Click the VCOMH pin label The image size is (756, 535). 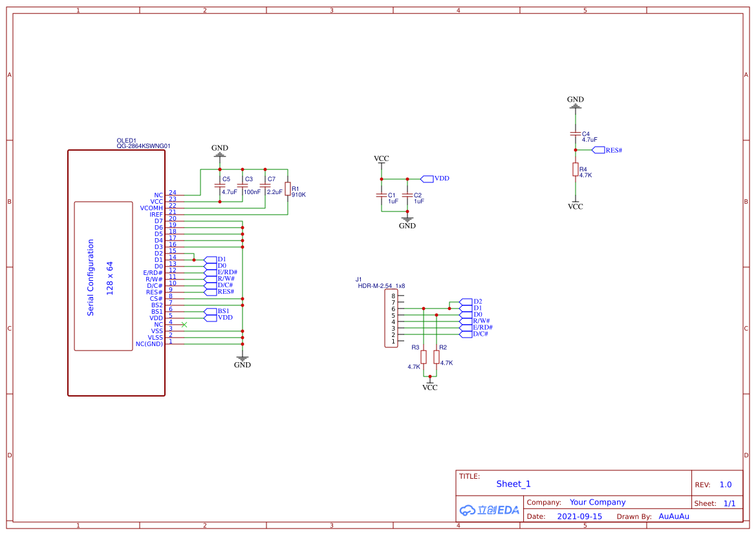[151, 208]
